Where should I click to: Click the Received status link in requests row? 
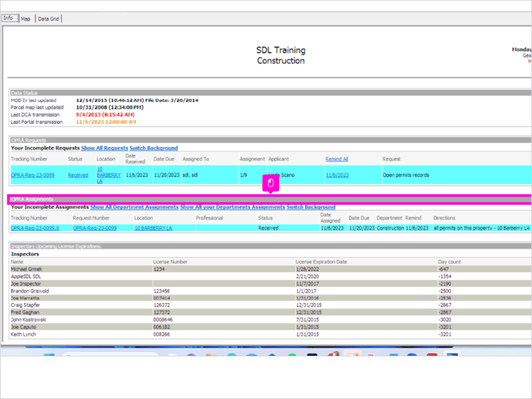point(78,175)
